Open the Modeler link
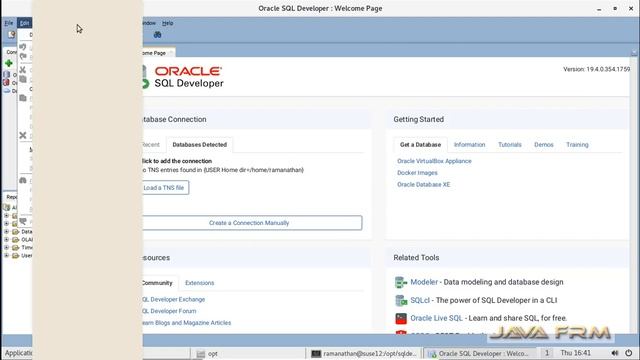This screenshot has width=640, height=360. click(424, 282)
